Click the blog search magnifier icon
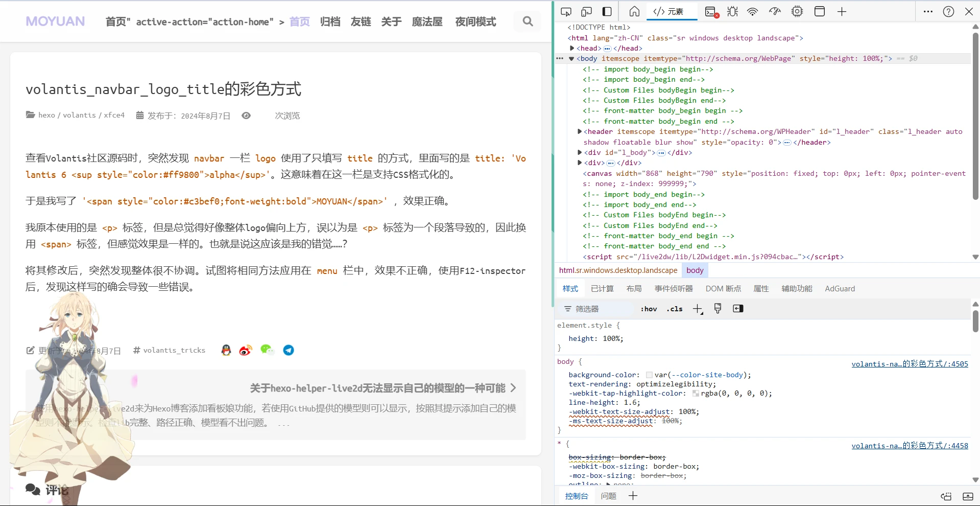This screenshot has width=980, height=506. point(528,21)
